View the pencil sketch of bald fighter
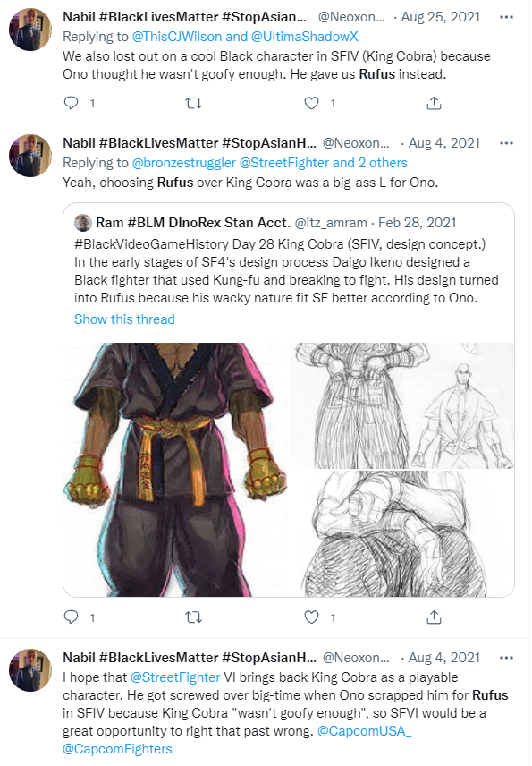Viewport: 532px width, 766px height. click(x=401, y=405)
